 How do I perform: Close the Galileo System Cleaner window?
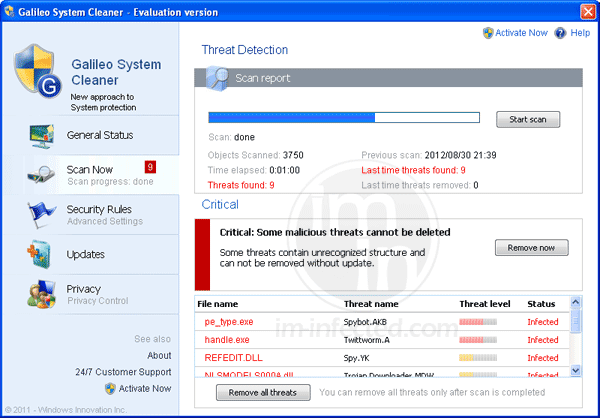coord(587,12)
